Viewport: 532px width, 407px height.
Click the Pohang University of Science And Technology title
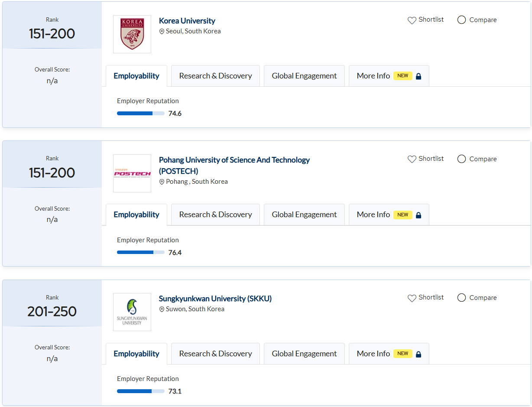pyautogui.click(x=234, y=160)
